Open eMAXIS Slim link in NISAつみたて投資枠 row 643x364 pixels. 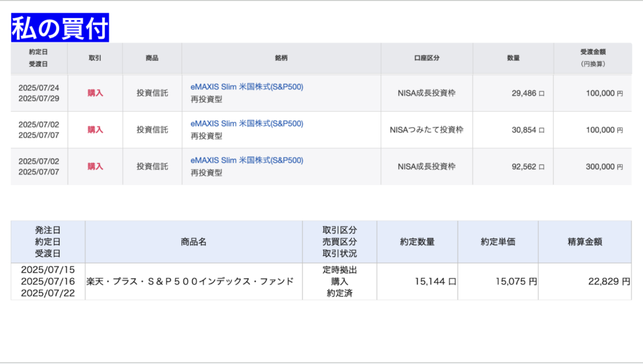[247, 124]
